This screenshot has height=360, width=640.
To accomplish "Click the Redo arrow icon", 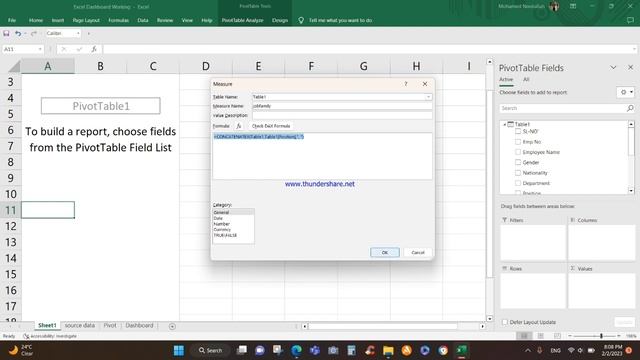I will coord(33,33).
